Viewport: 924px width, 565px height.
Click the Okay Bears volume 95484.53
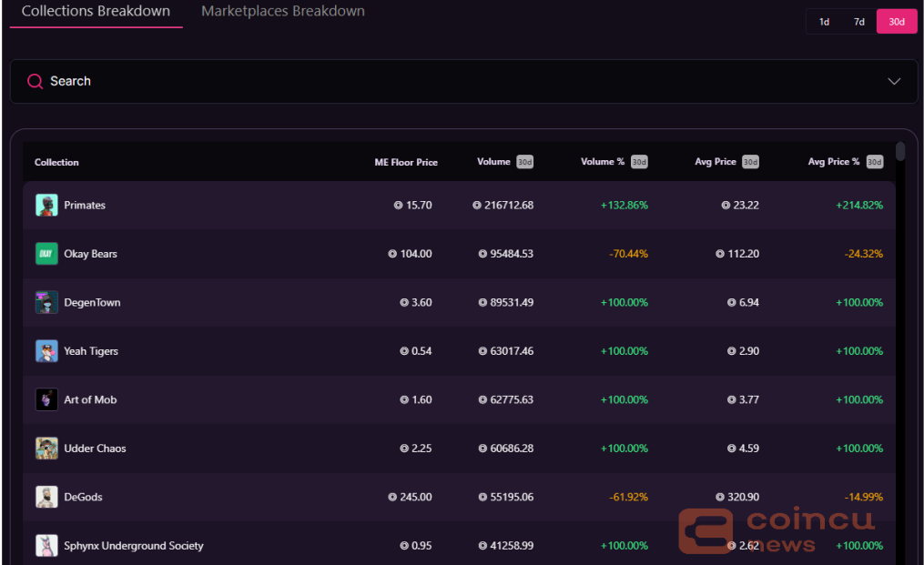[x=506, y=254]
